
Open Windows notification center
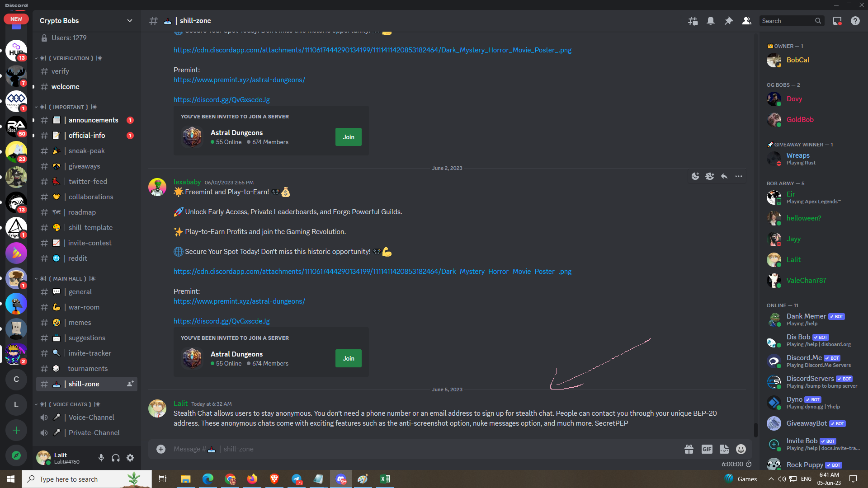[854, 479]
